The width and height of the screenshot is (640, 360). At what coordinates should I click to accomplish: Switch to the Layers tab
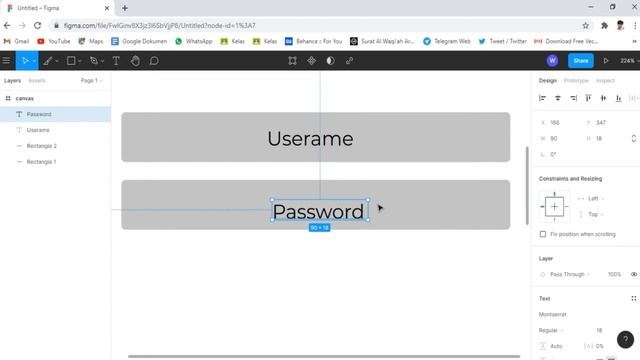[12, 80]
